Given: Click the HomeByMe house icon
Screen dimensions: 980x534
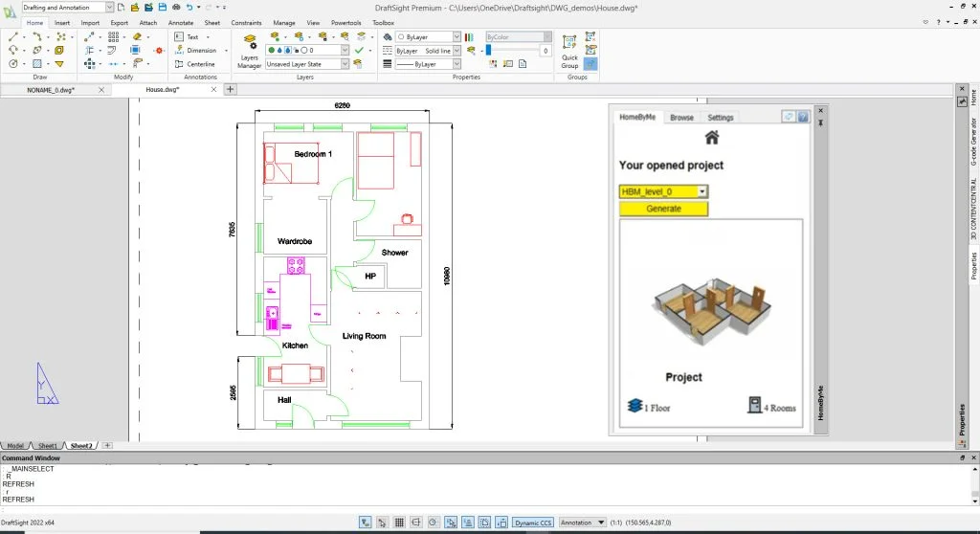Looking at the screenshot, I should [x=711, y=138].
